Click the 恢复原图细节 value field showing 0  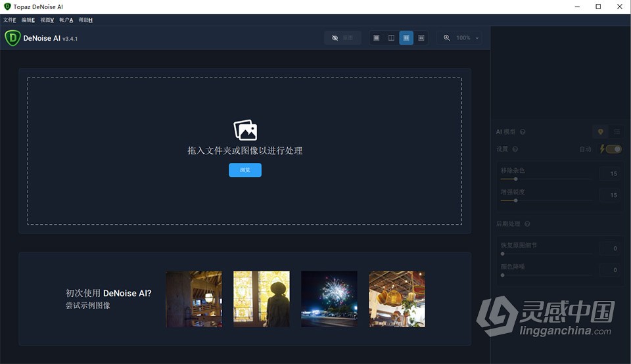(609, 248)
